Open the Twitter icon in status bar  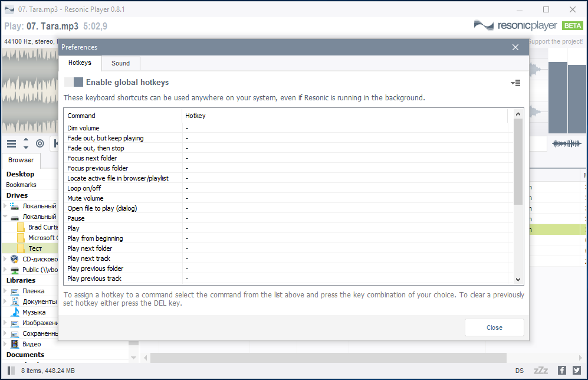(x=577, y=371)
